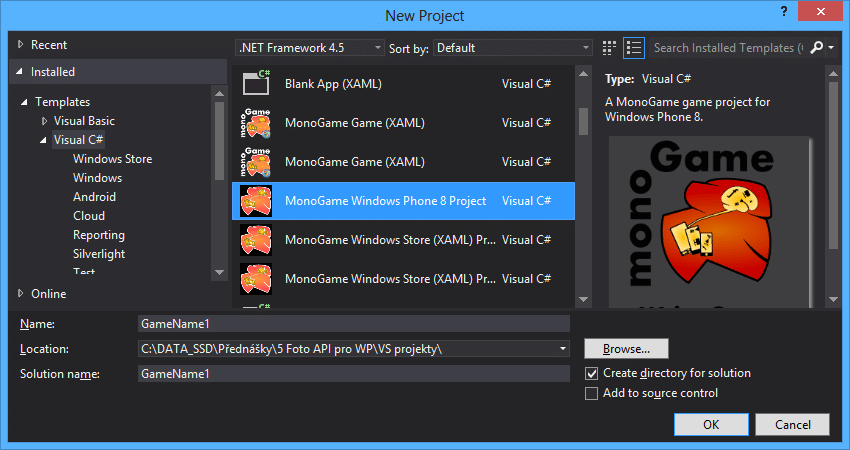Screen dimensions: 850x450
Task: Click the Search Installed Templates box
Action: pos(728,48)
